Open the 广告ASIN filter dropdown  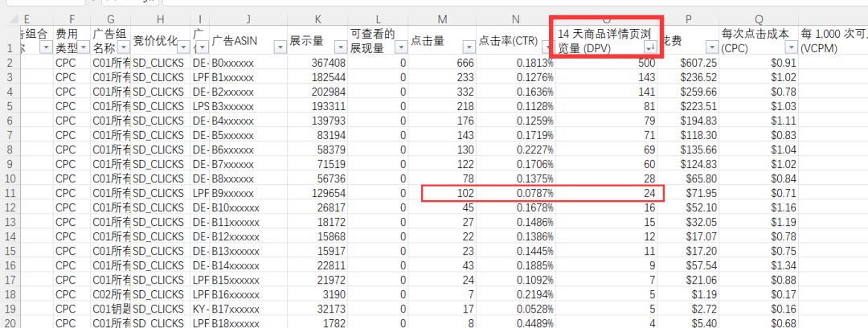click(x=280, y=47)
